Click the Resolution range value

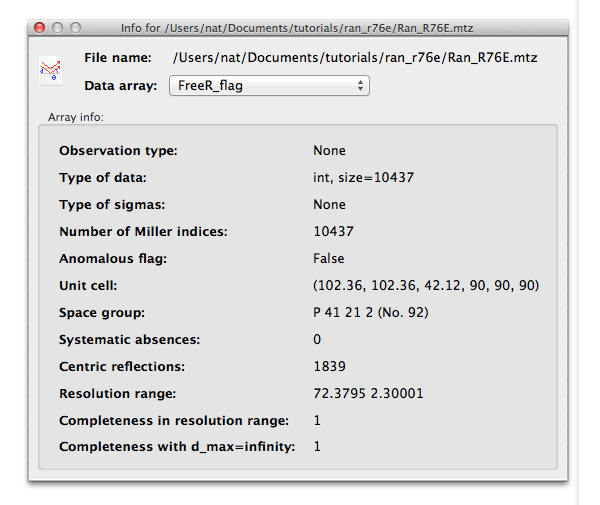[368, 393]
